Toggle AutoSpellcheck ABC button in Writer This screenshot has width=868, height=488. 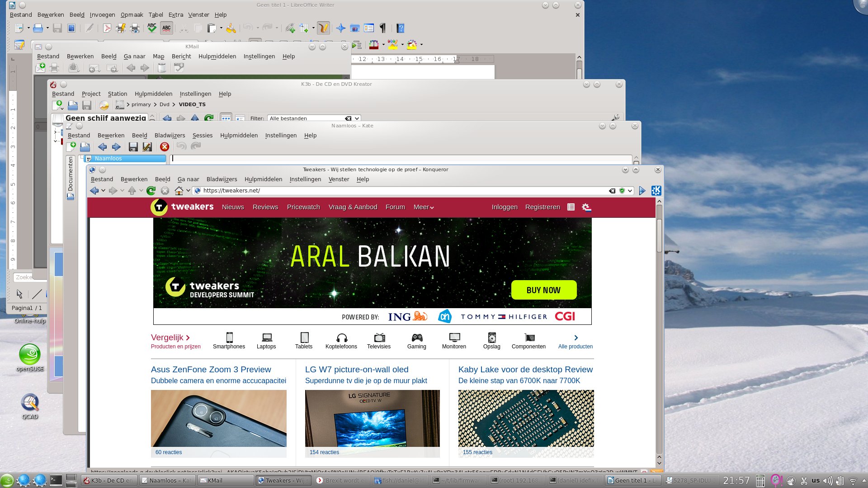click(x=166, y=28)
